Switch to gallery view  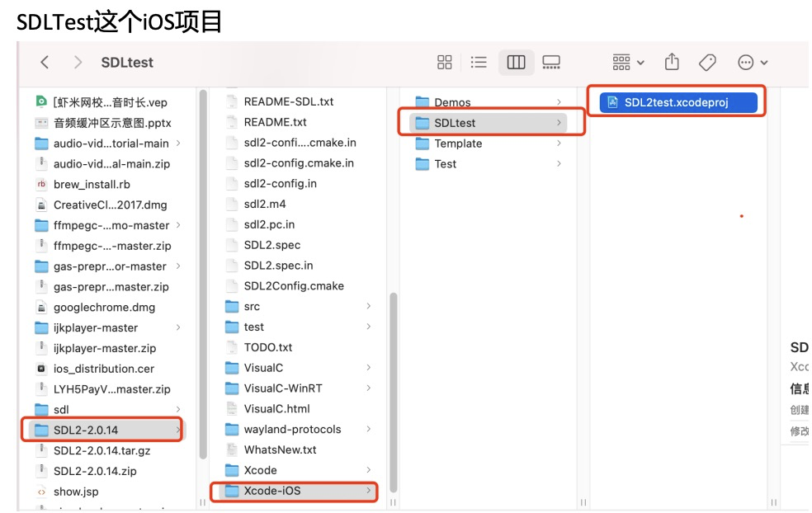click(x=550, y=61)
